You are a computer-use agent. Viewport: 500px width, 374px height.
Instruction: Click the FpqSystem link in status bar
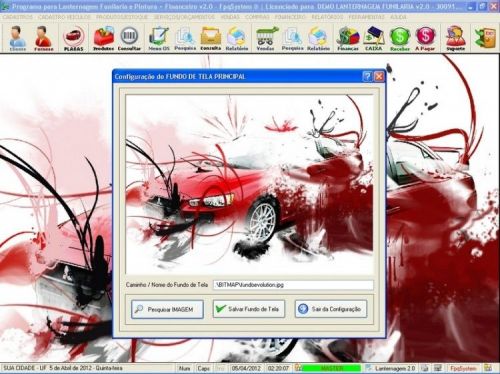coord(463,368)
